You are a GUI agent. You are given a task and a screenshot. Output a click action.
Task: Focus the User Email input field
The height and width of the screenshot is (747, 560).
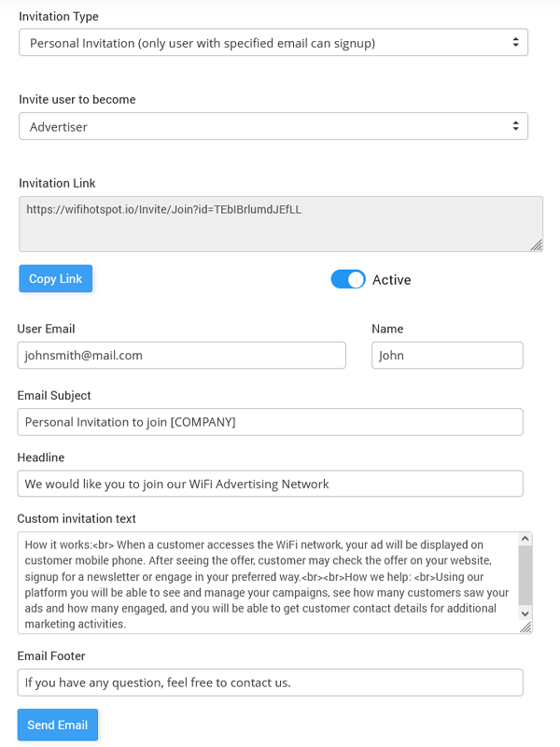coord(181,355)
